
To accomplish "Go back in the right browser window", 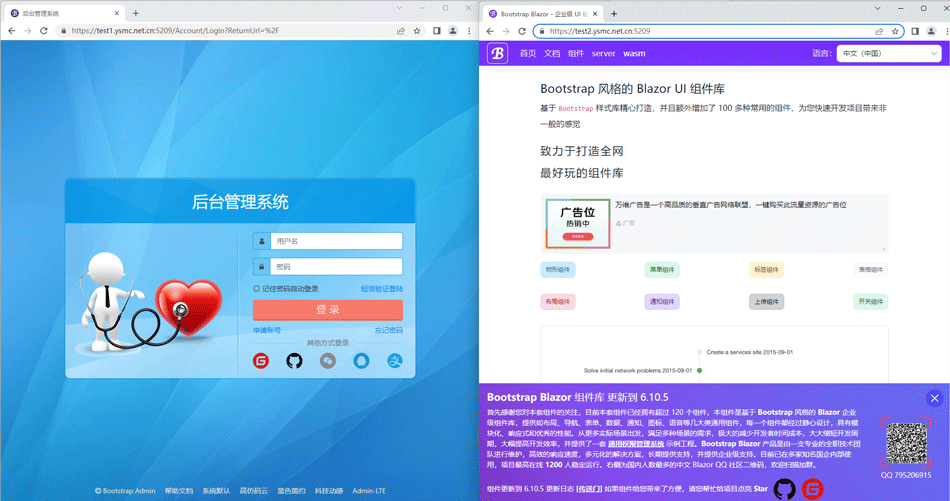I will 490,31.
